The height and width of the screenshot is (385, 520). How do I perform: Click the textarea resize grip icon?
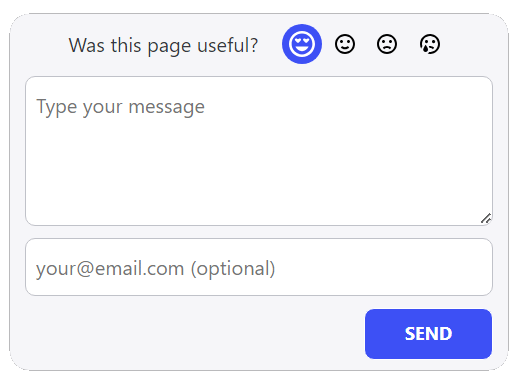pos(486,219)
